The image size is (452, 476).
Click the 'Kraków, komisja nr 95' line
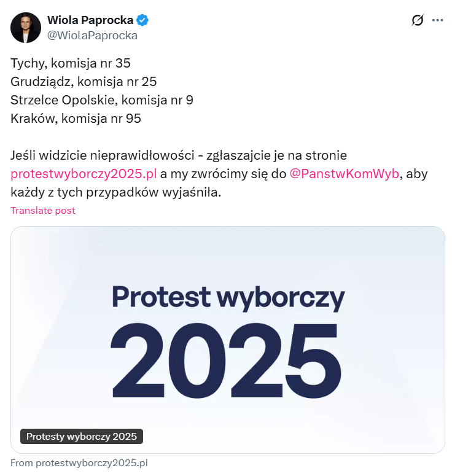pos(76,119)
